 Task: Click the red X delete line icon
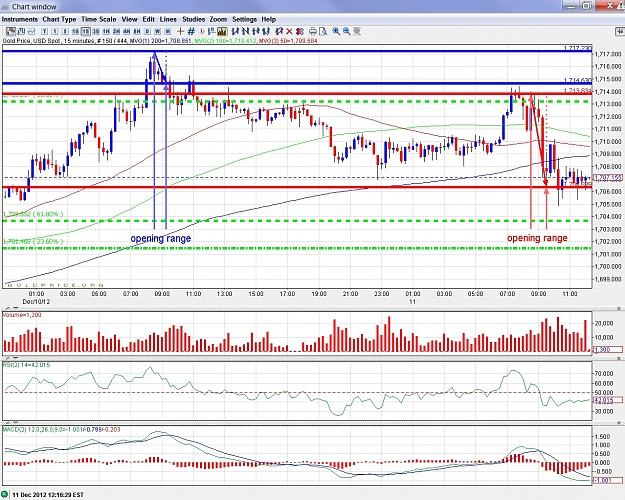[289, 31]
